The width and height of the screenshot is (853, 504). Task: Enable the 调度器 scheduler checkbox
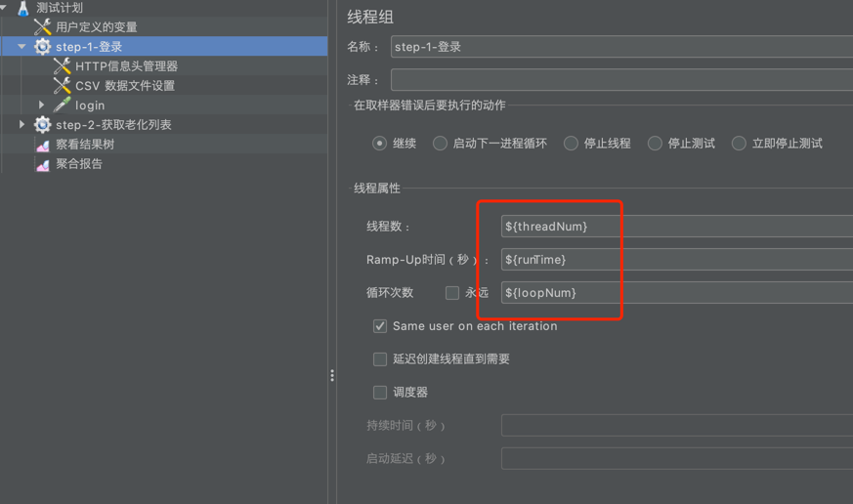(380, 393)
